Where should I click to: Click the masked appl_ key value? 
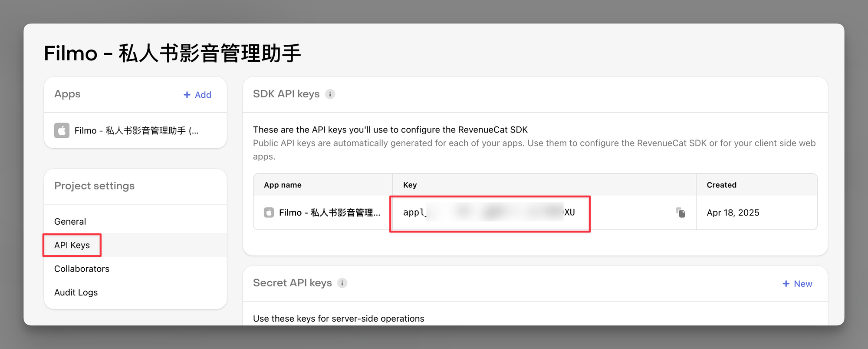(x=489, y=213)
